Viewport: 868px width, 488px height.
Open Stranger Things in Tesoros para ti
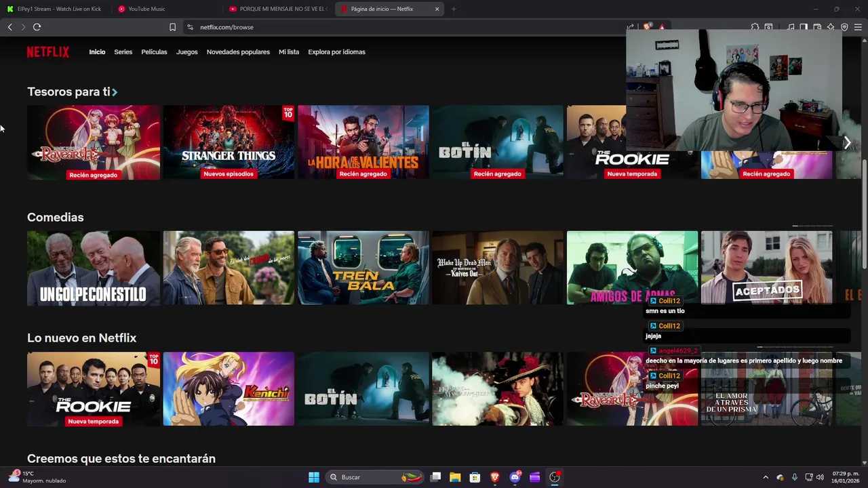(x=229, y=142)
